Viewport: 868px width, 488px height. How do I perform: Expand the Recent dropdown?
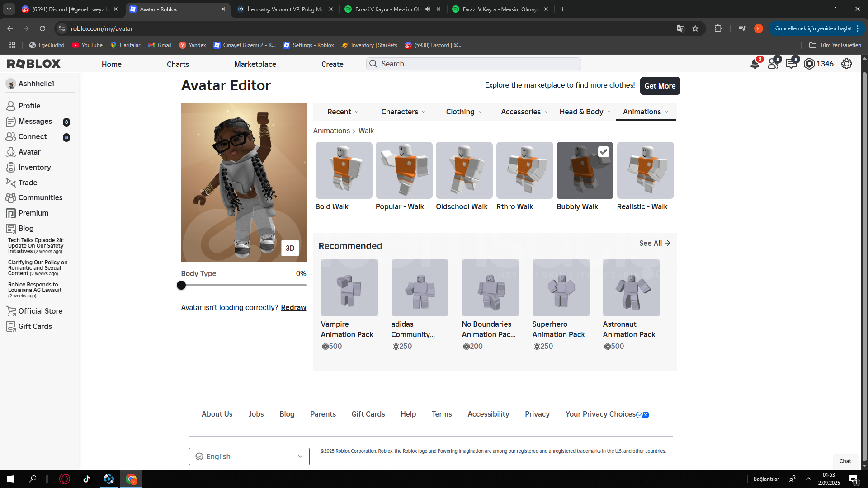coord(343,112)
